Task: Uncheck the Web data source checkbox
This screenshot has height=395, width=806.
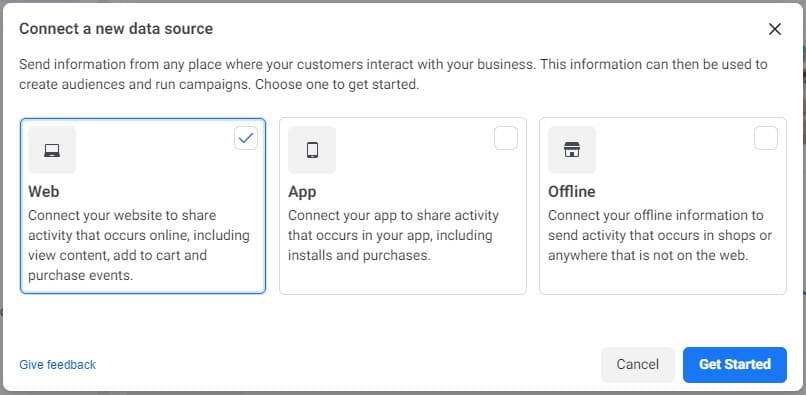Action: coord(246,138)
